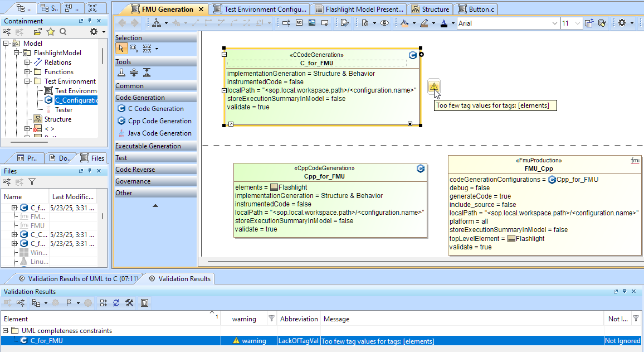Expand the Relations tree node
This screenshot has width=644, height=352.
click(27, 62)
